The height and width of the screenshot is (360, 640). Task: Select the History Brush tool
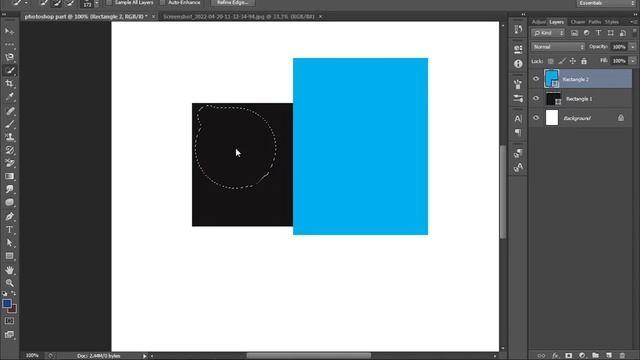click(x=9, y=150)
